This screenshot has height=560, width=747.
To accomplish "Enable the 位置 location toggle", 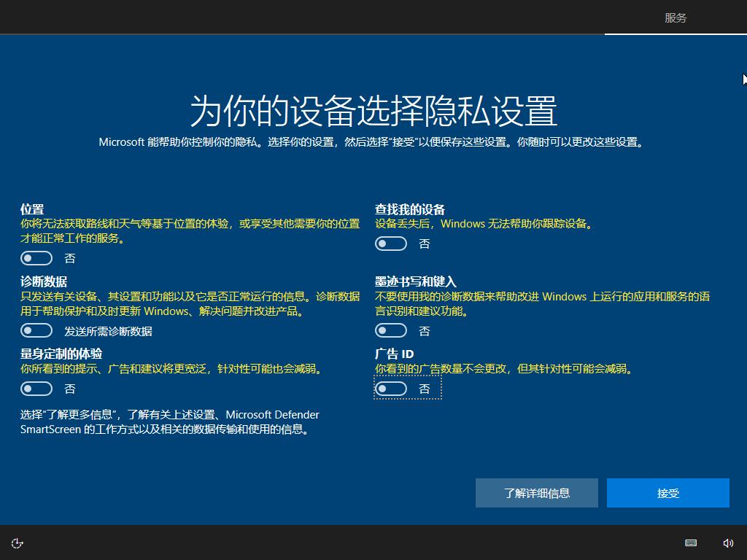I will pos(36,258).
